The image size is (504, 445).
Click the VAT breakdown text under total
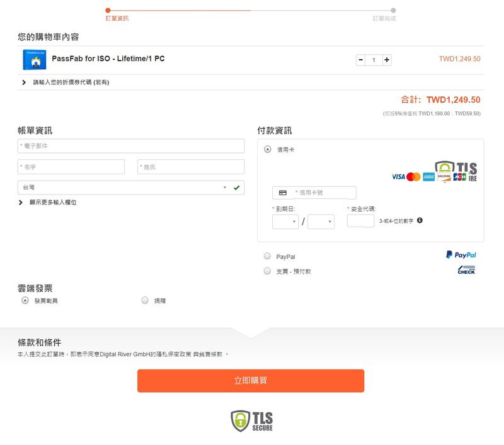point(432,114)
